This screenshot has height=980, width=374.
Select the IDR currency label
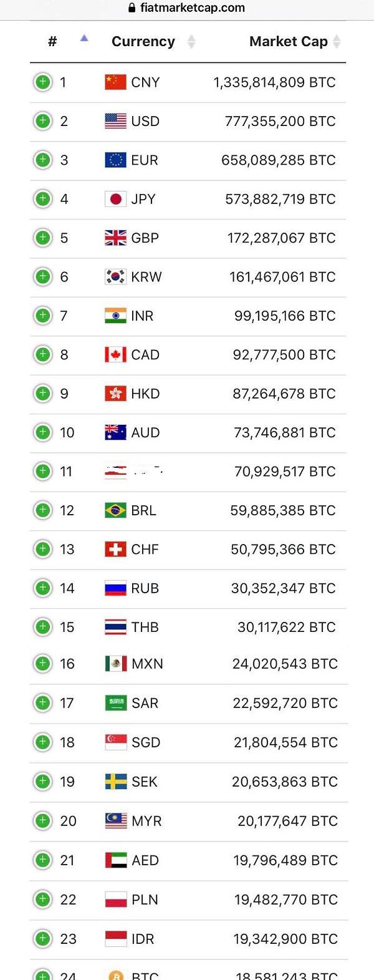click(x=143, y=939)
